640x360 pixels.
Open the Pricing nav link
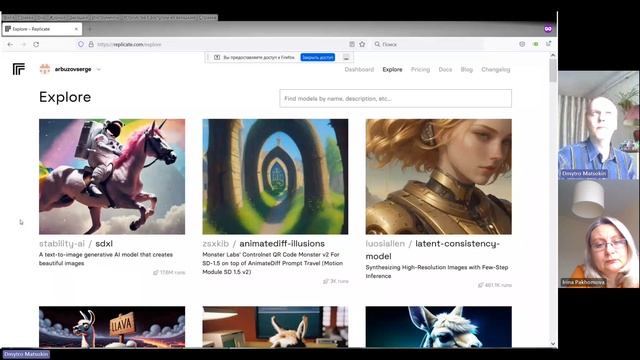click(420, 69)
